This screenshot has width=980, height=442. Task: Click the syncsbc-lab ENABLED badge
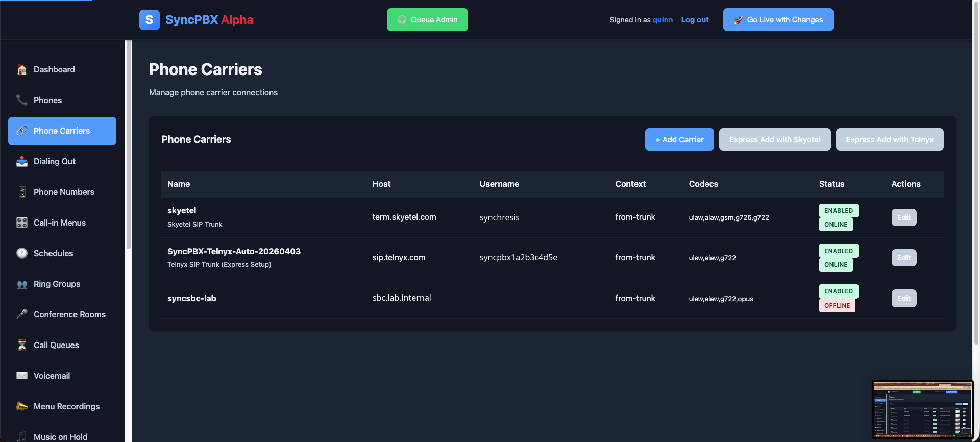pos(839,291)
